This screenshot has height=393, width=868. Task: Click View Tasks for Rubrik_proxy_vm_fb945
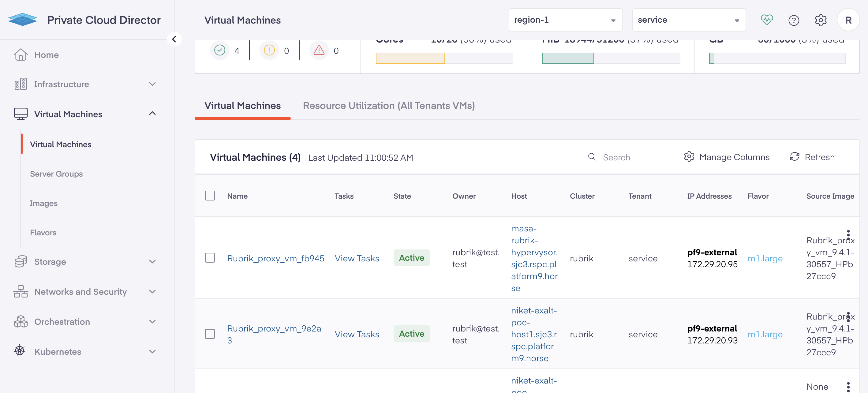357,258
